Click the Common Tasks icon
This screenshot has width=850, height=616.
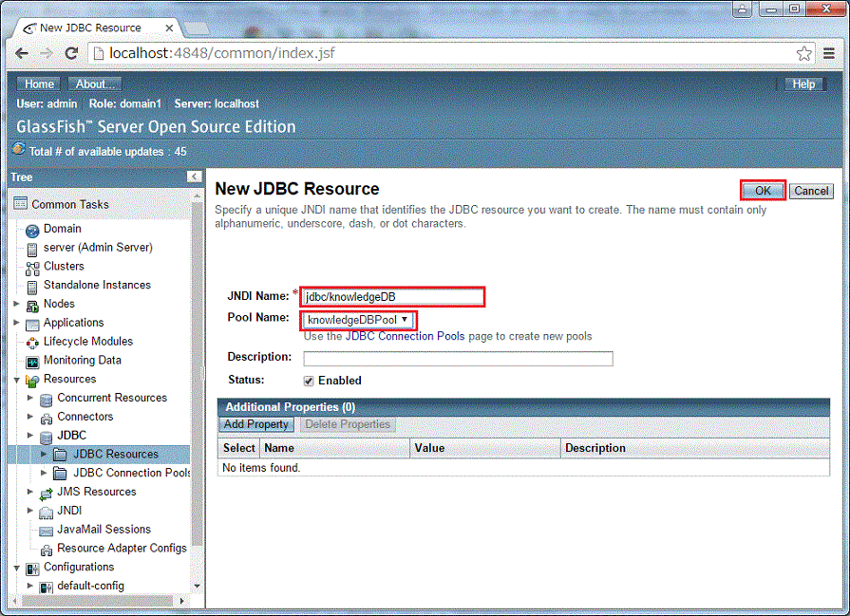click(20, 204)
